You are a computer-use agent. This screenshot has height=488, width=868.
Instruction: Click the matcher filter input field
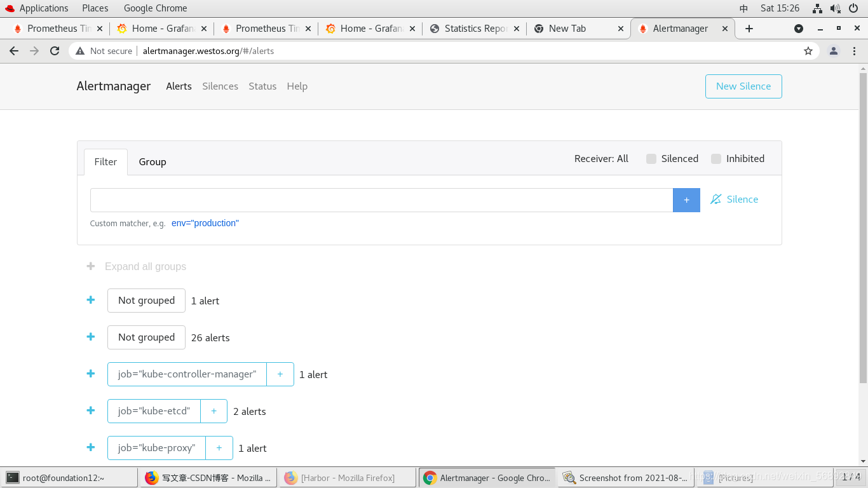point(381,200)
